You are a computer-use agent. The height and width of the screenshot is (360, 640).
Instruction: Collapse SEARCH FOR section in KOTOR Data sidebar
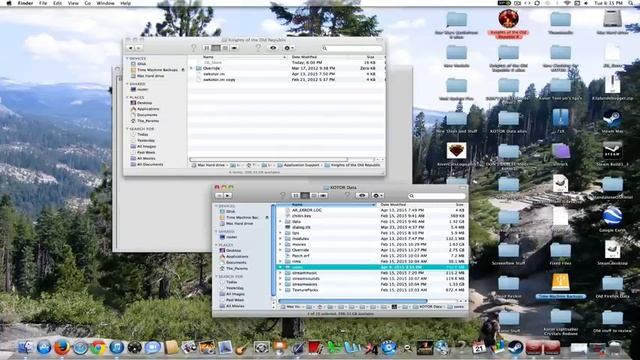pyautogui.click(x=216, y=277)
